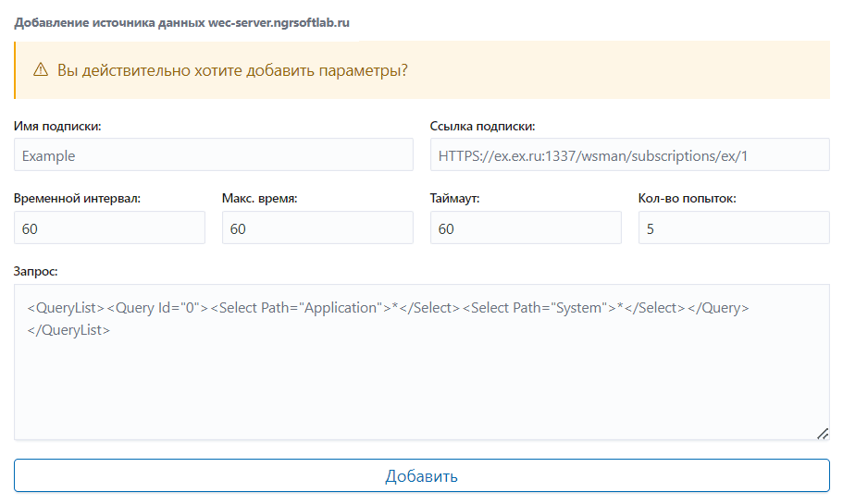Focus the 'Ссылка подписки' URL input field
843x504 pixels.
(629, 154)
